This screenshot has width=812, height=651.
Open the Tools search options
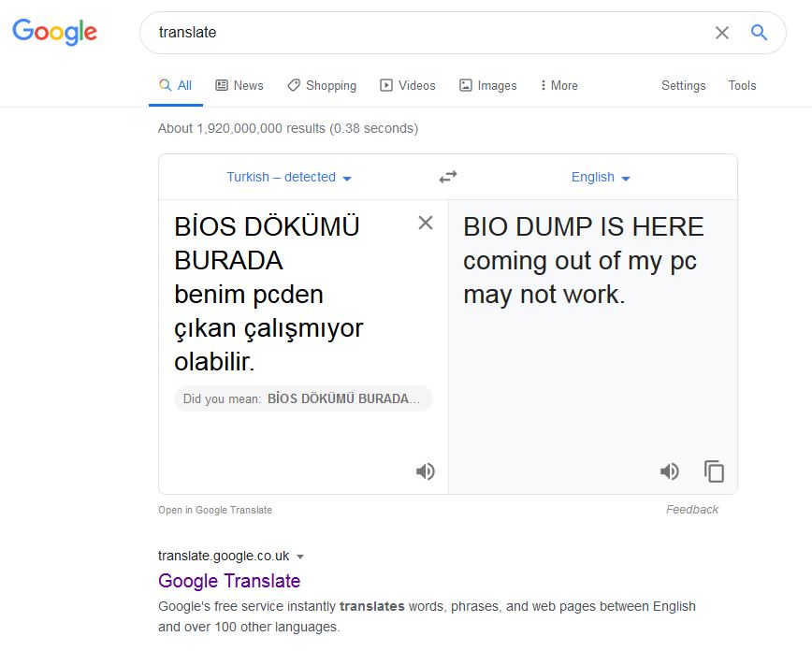click(x=742, y=85)
